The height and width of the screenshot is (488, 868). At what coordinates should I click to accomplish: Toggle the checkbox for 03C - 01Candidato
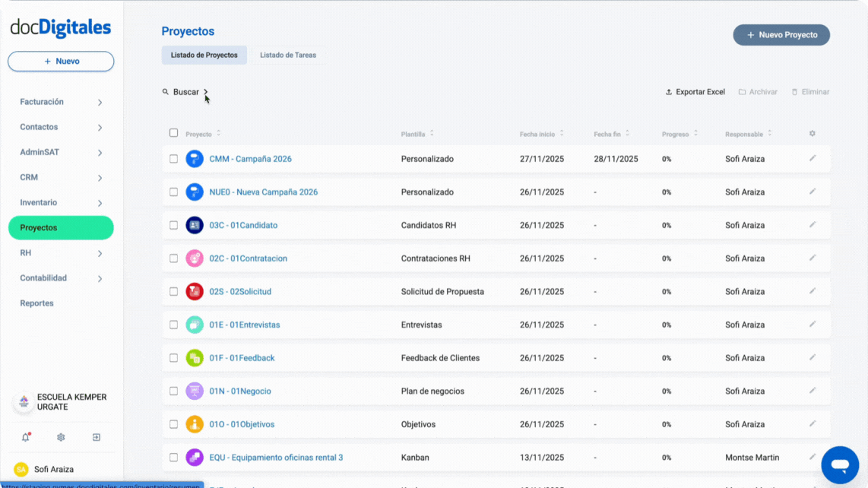[x=173, y=225]
